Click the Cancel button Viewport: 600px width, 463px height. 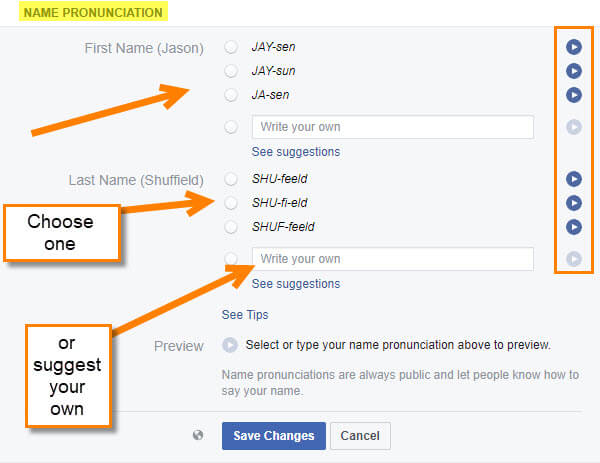(360, 436)
